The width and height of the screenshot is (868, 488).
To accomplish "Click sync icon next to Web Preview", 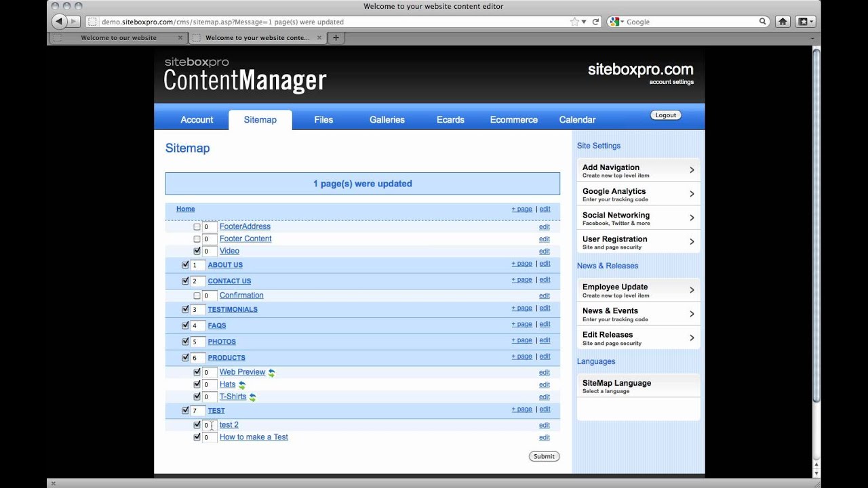I will tap(271, 373).
